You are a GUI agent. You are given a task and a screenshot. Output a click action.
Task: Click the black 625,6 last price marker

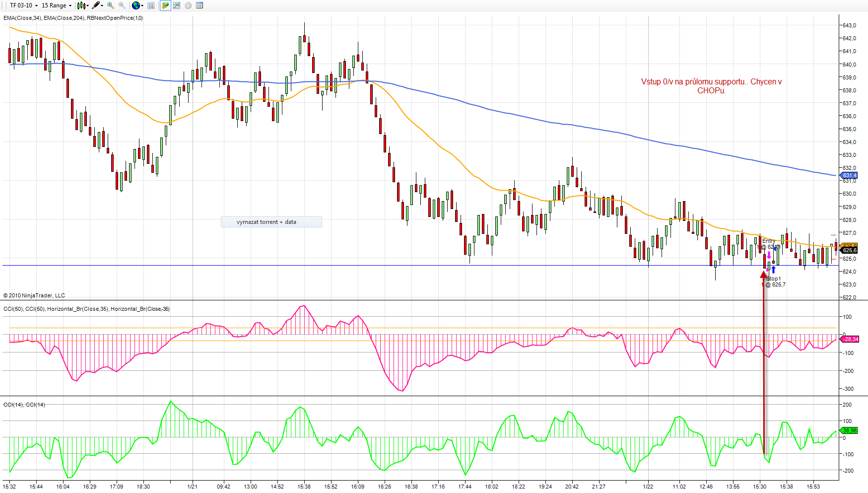[x=849, y=250]
